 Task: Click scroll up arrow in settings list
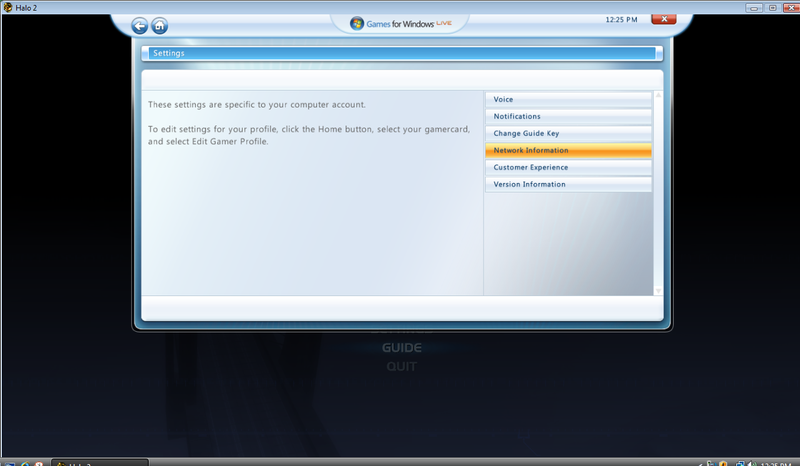coord(658,95)
